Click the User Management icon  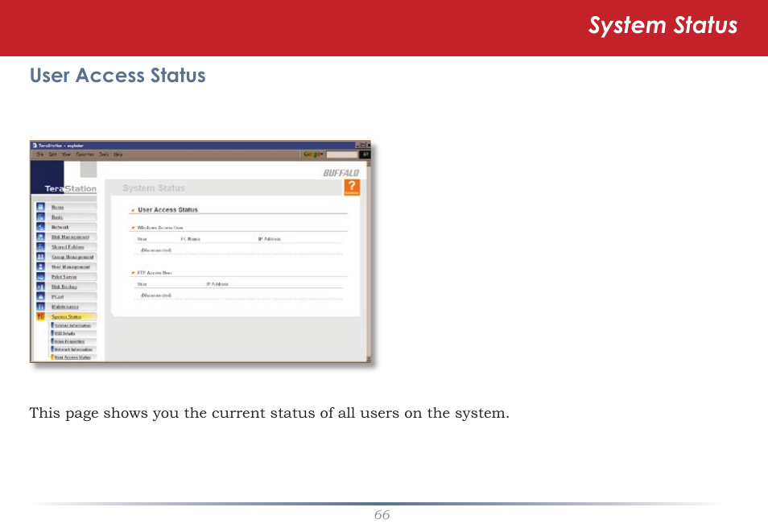pos(40,266)
